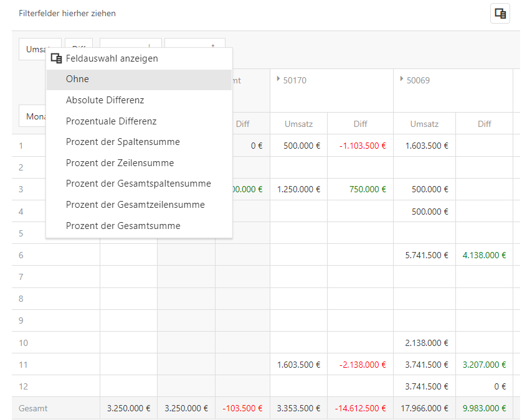Click Diff column header under 50069

(x=484, y=124)
